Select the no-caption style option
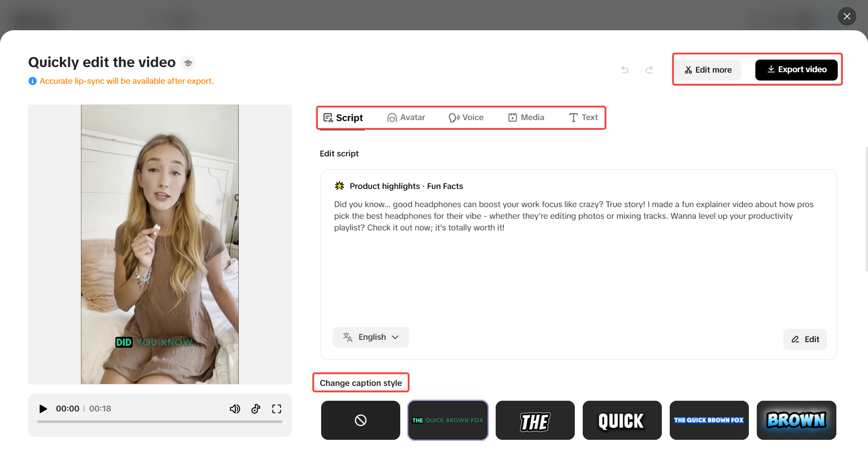Screen dimensions: 868x451 [360, 420]
